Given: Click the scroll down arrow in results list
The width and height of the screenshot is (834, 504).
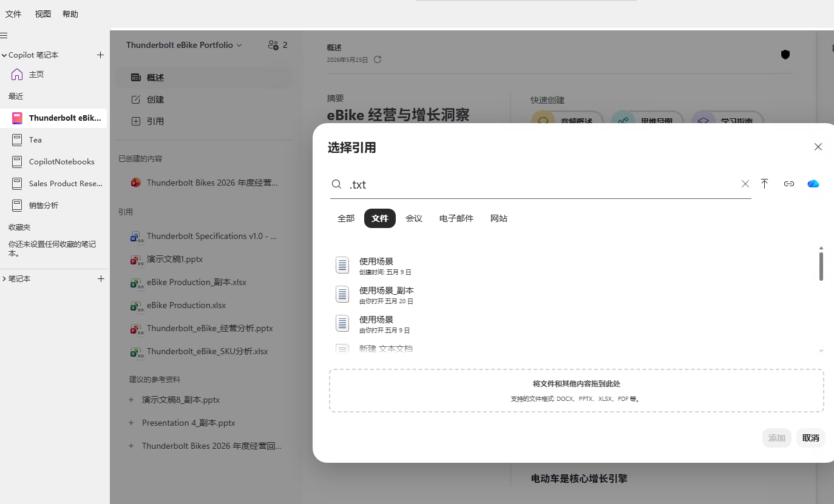Looking at the screenshot, I should coord(821,351).
